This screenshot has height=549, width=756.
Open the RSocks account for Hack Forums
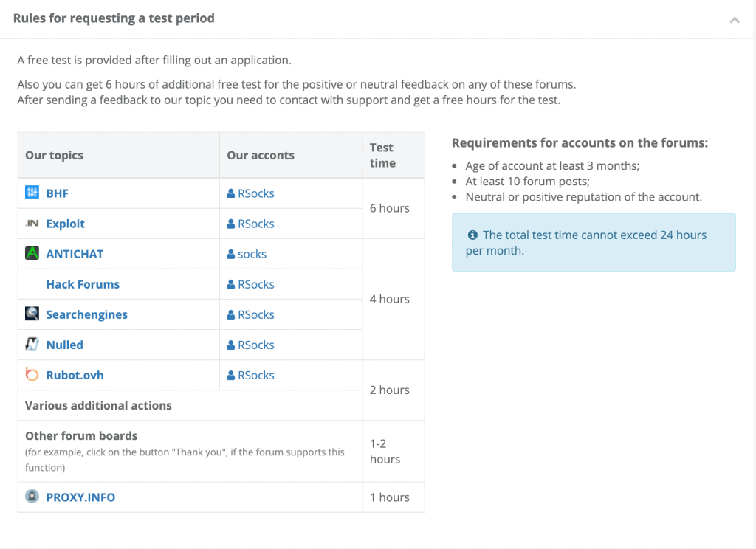click(256, 284)
